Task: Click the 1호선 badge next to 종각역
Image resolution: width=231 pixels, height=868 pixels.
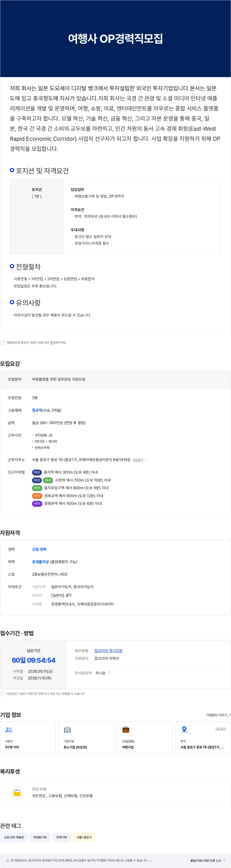Action: (x=37, y=472)
